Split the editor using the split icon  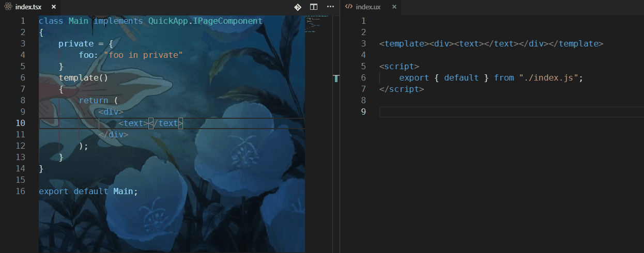pyautogui.click(x=314, y=7)
